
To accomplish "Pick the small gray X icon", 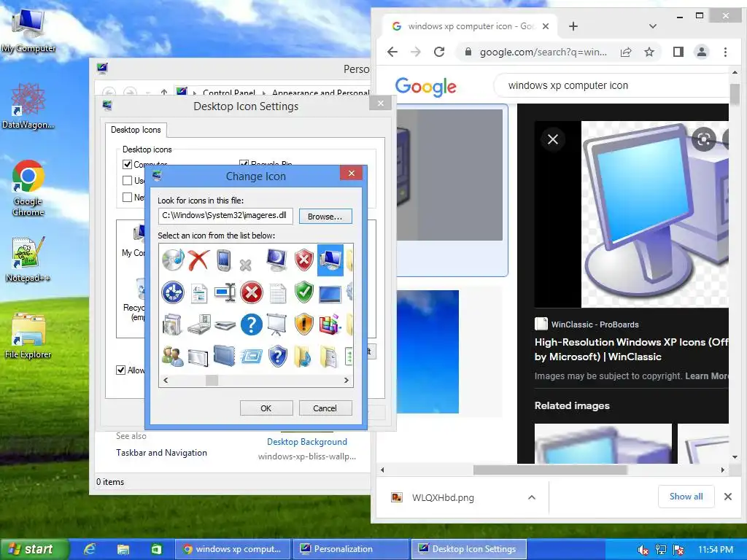I will click(x=246, y=265).
